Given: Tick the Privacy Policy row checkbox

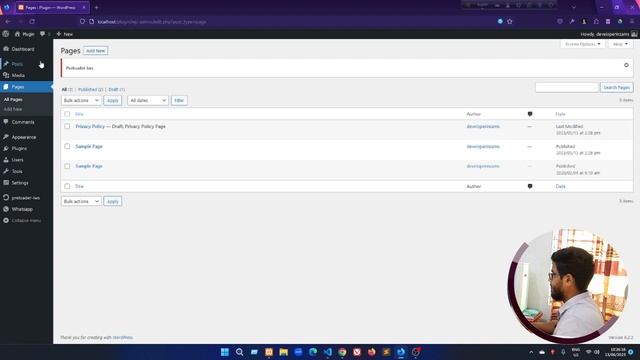Looking at the screenshot, I should [x=67, y=127].
